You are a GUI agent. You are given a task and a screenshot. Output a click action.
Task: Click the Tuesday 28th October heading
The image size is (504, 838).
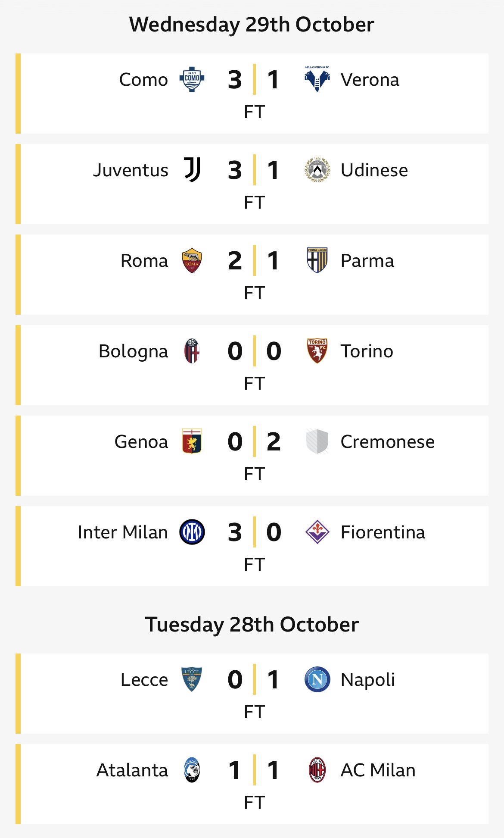(x=252, y=625)
